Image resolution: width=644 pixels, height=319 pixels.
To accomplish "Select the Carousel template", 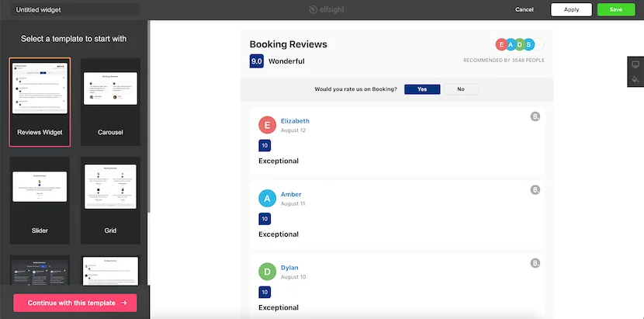I will tap(110, 102).
